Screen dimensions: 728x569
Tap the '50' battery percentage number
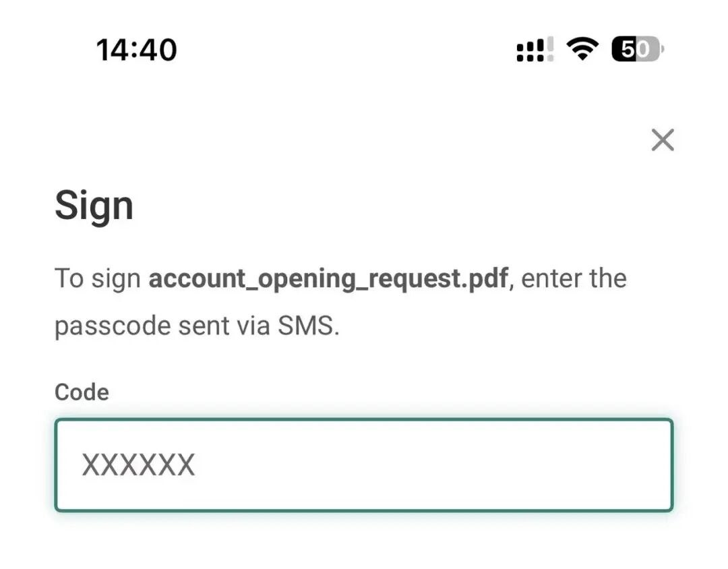[x=634, y=50]
